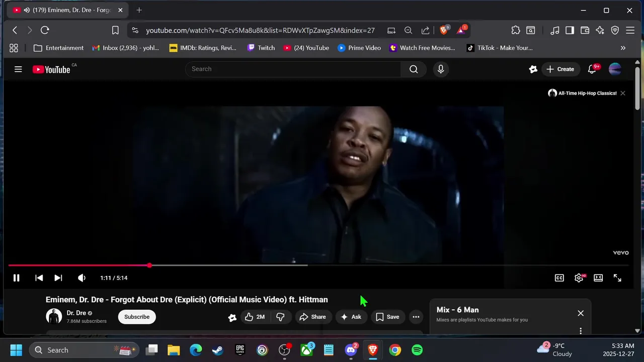Viewport: 644px width, 362px height.
Task: Share this page from address bar
Action: click(425, 30)
